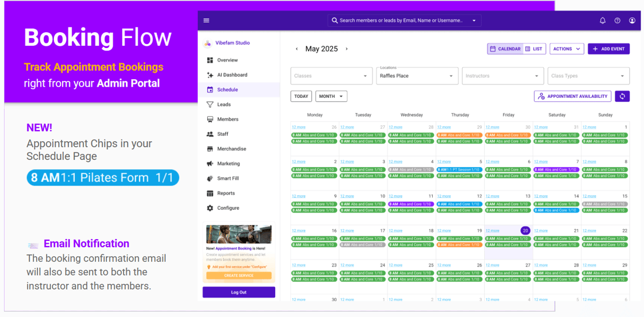Go to previous month with left arrow
Viewport: 644px width, 317px height.
297,49
